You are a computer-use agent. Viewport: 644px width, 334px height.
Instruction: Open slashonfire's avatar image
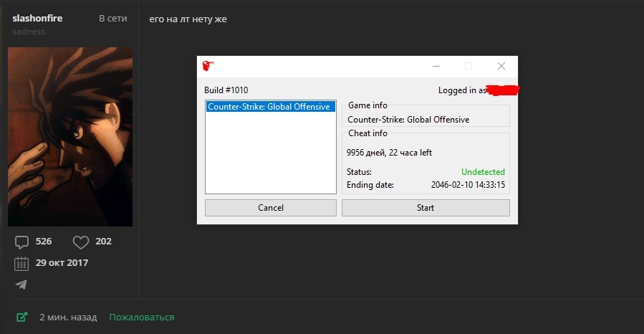pos(70,137)
